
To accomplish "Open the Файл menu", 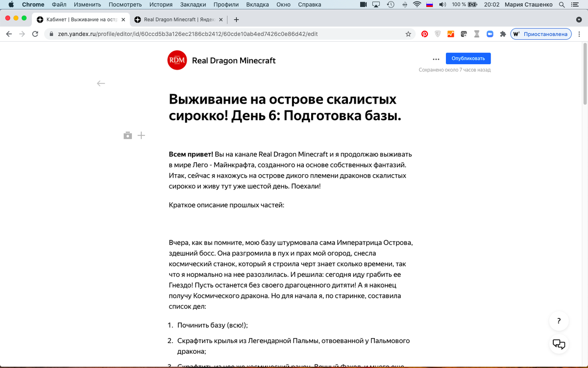I will [59, 4].
